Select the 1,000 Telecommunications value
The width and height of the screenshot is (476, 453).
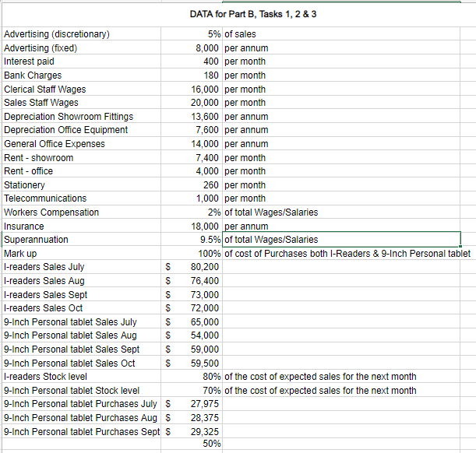tap(192, 198)
